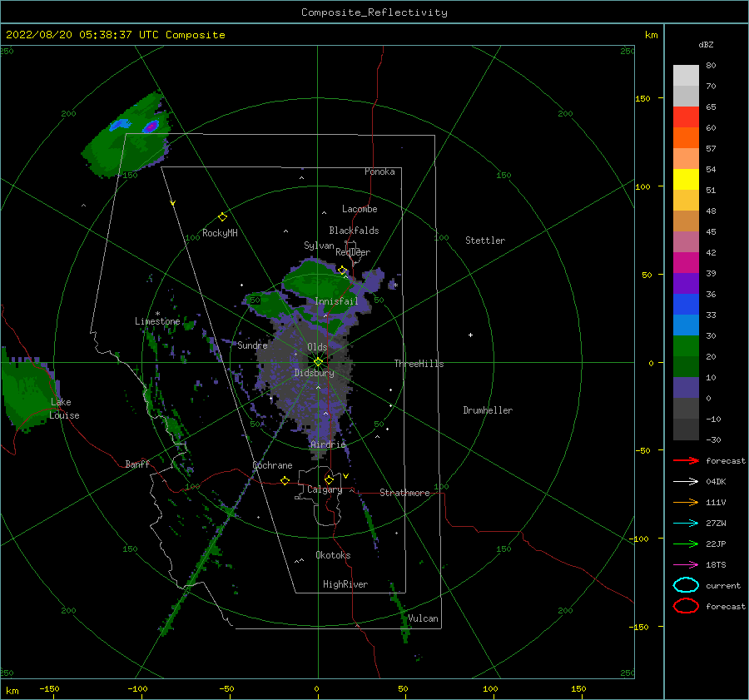The height and width of the screenshot is (700, 749).
Task: Click the cyan current ellipse legend icon
Action: point(686,585)
